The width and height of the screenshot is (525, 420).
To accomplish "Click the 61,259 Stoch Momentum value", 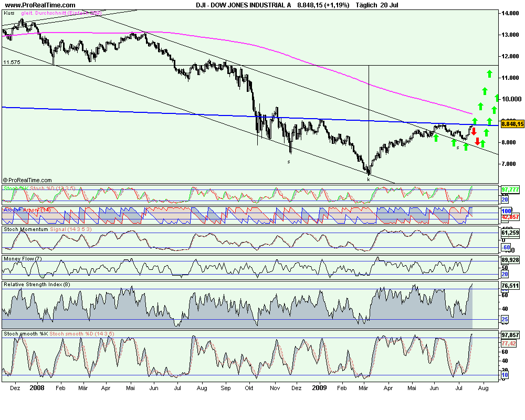I will coord(510,233).
